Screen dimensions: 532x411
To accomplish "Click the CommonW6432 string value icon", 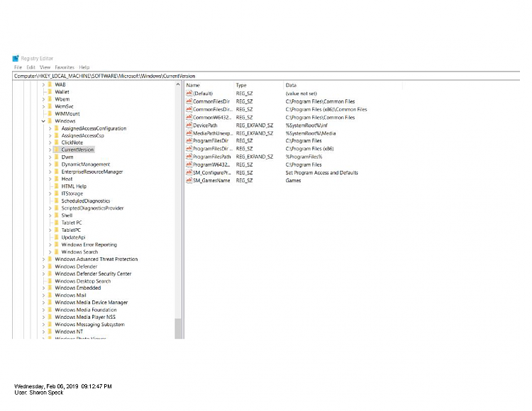I will coord(189,117).
